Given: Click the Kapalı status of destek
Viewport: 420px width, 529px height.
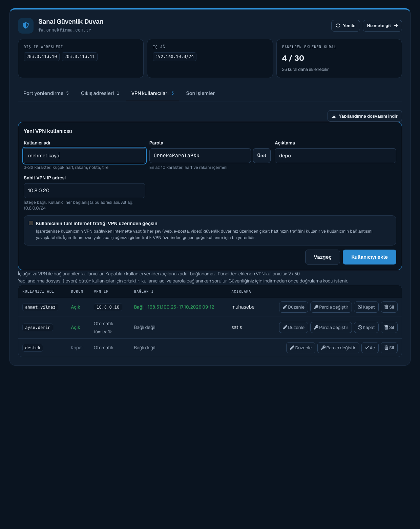Looking at the screenshot, I should pyautogui.click(x=77, y=348).
